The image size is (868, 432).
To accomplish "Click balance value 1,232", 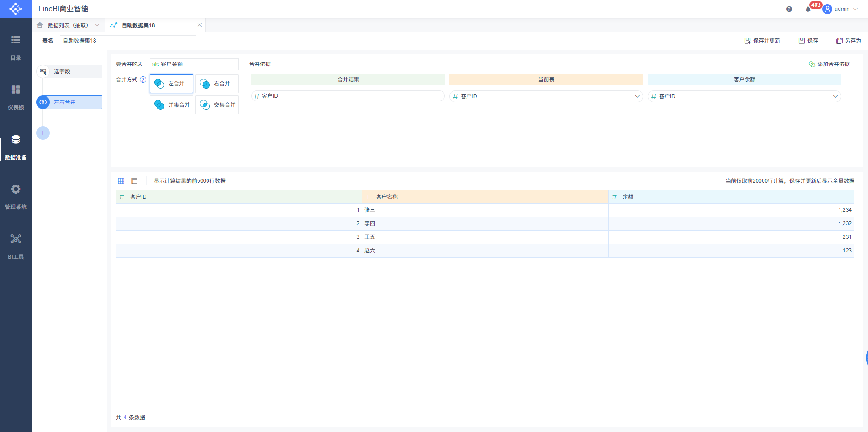I will (845, 223).
